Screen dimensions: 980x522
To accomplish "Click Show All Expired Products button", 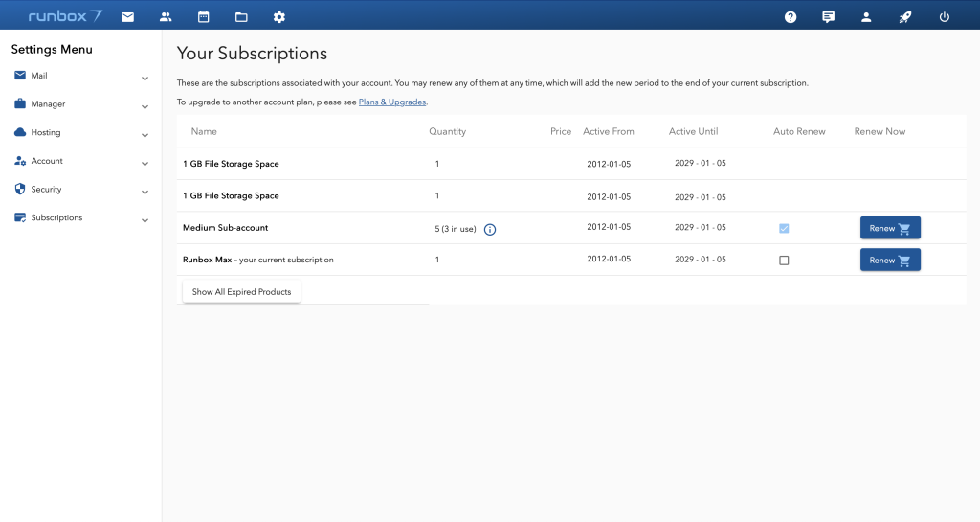I will pos(241,291).
